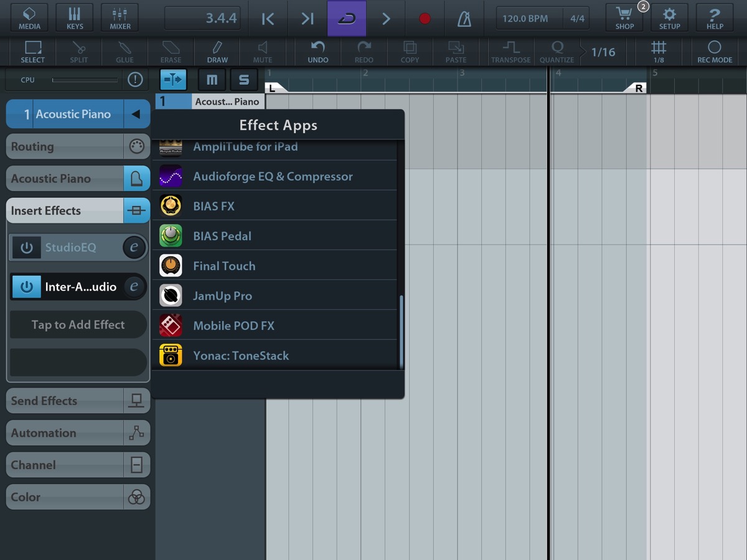Screen dimensions: 747x560
Task: Select the Acoust... Piano track header
Action: tap(210, 101)
